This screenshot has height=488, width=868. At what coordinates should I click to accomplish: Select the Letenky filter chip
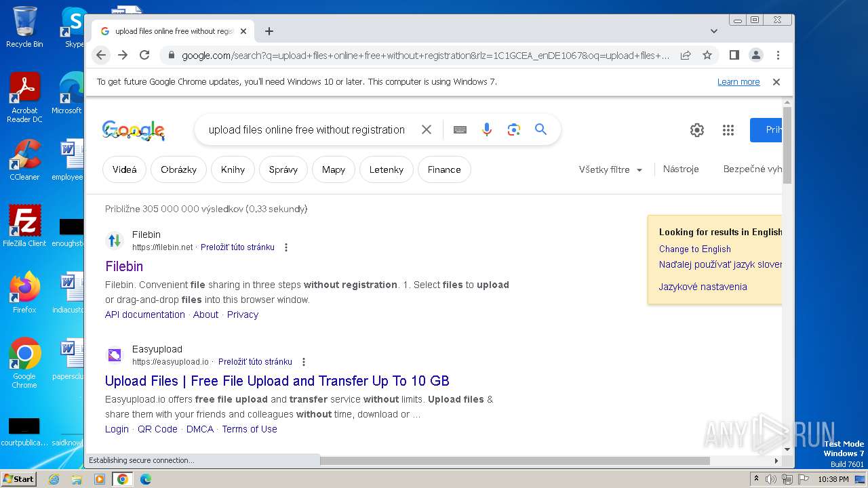tap(387, 169)
